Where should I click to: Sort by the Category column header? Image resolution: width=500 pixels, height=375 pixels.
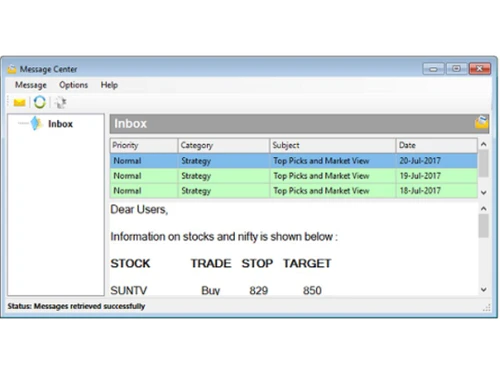point(223,145)
